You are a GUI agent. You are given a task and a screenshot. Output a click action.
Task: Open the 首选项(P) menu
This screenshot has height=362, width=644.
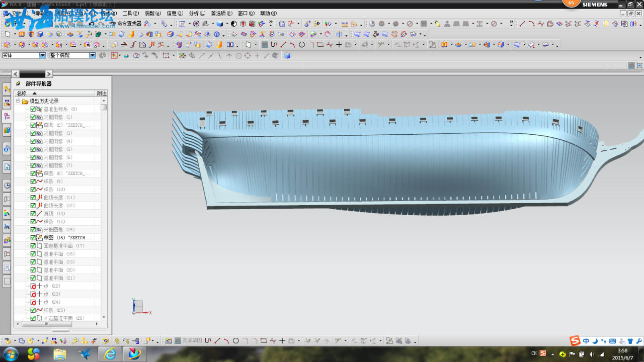pyautogui.click(x=221, y=14)
